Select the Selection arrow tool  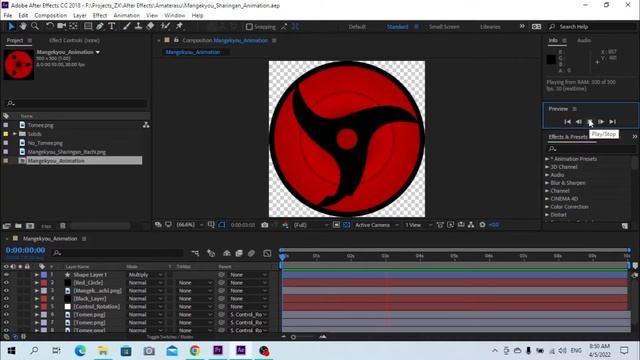[x=11, y=27]
